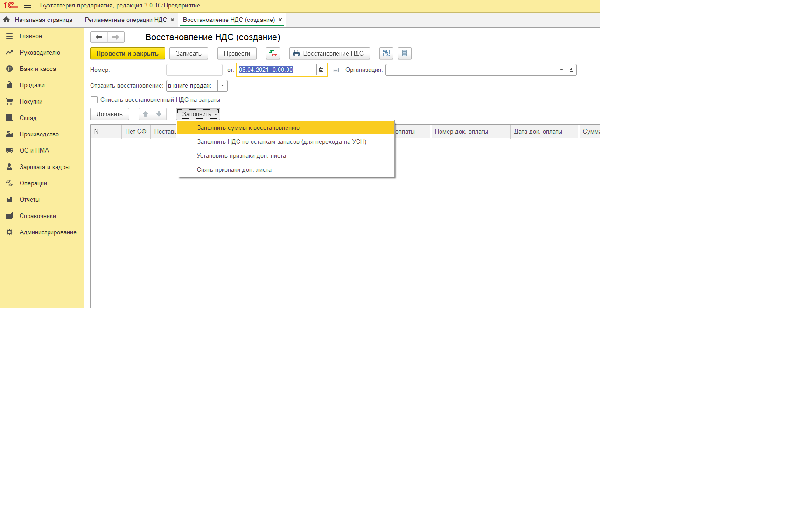Switch to Регламентные операции НДС tab

point(126,20)
